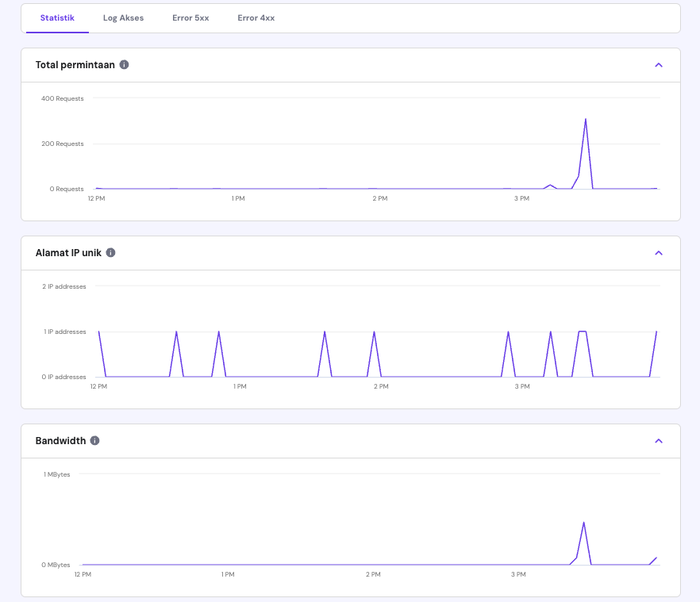Screen dimensions: 700x602
Task: Click the 1 MBytes axis label
Action: click(x=57, y=474)
